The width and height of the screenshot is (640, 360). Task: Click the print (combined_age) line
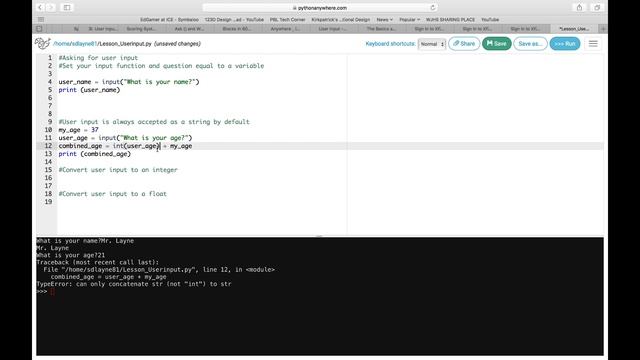tap(94, 154)
